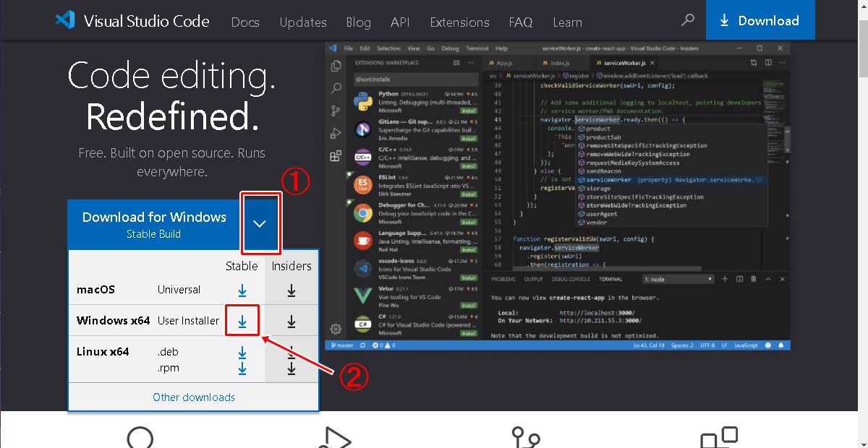The height and width of the screenshot is (448, 868).
Task: Download the macOS Insiders build
Action: 292,290
